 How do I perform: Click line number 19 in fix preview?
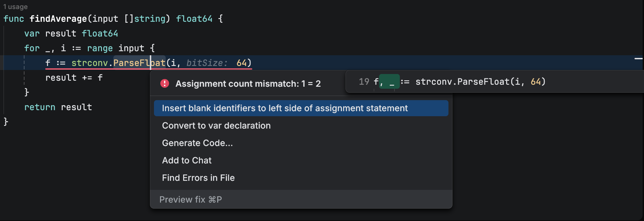point(364,82)
